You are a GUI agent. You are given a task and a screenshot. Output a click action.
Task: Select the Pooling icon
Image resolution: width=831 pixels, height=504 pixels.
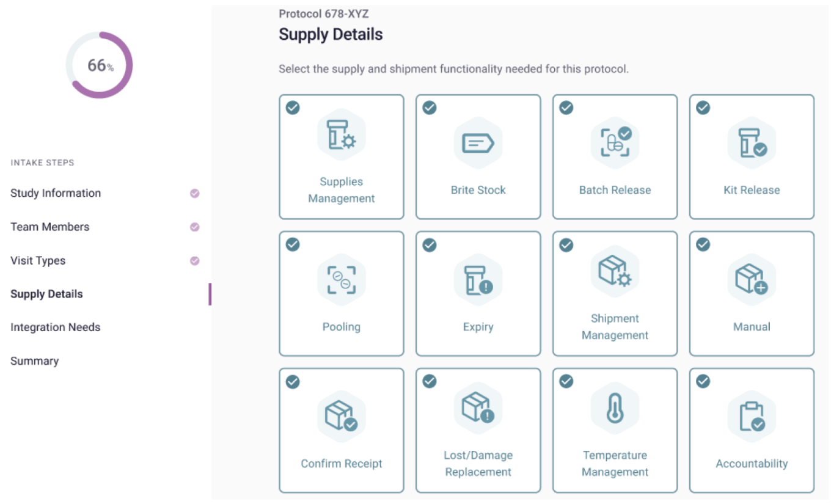(341, 279)
